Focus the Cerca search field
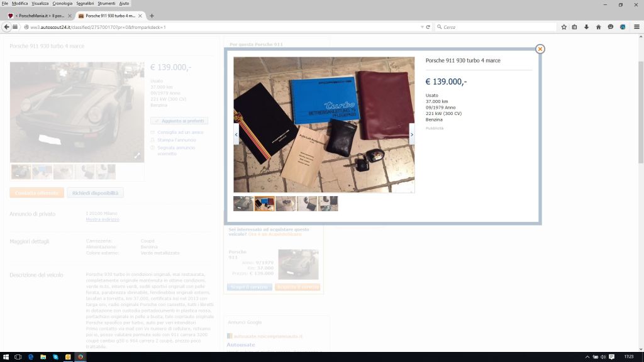This screenshot has height=362, width=644. [496, 27]
